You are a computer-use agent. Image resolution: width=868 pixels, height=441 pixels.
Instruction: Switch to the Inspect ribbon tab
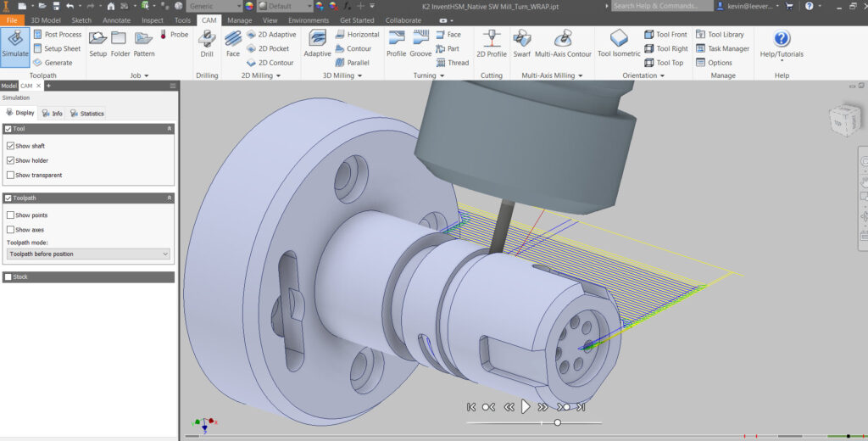(153, 20)
